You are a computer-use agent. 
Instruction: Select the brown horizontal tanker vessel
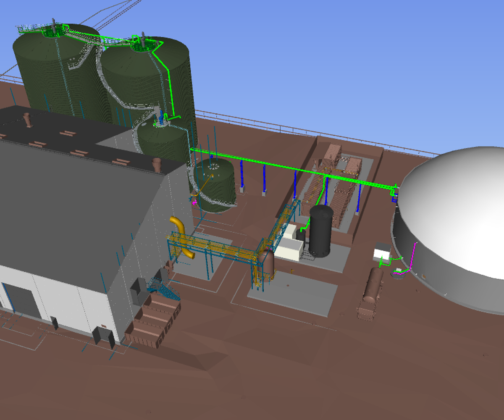371,290
